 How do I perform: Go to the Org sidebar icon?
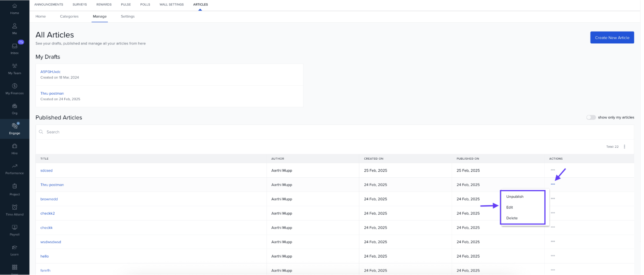tap(15, 106)
